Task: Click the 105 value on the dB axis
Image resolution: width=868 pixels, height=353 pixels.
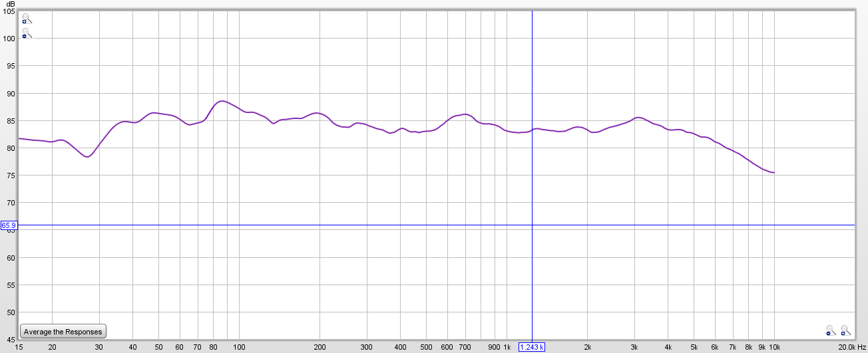Action: point(9,11)
